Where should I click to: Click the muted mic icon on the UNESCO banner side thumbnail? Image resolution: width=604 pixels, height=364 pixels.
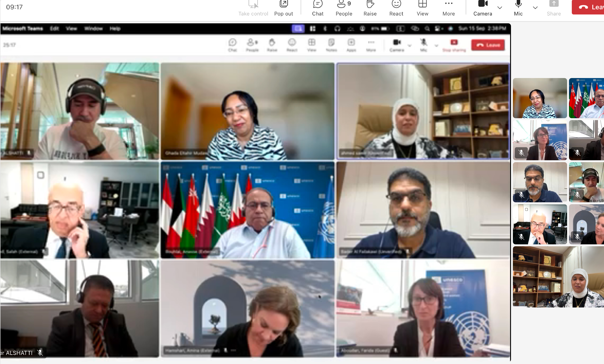pyautogui.click(x=521, y=153)
